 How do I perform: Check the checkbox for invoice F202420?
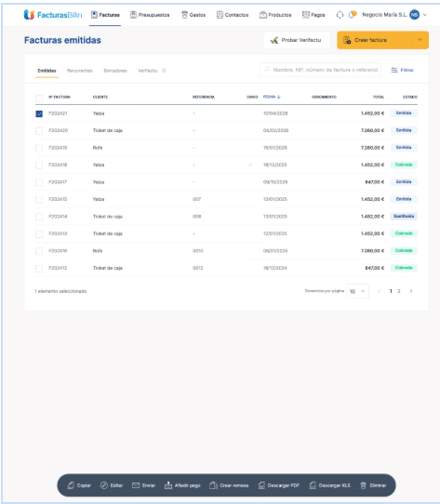click(39, 131)
